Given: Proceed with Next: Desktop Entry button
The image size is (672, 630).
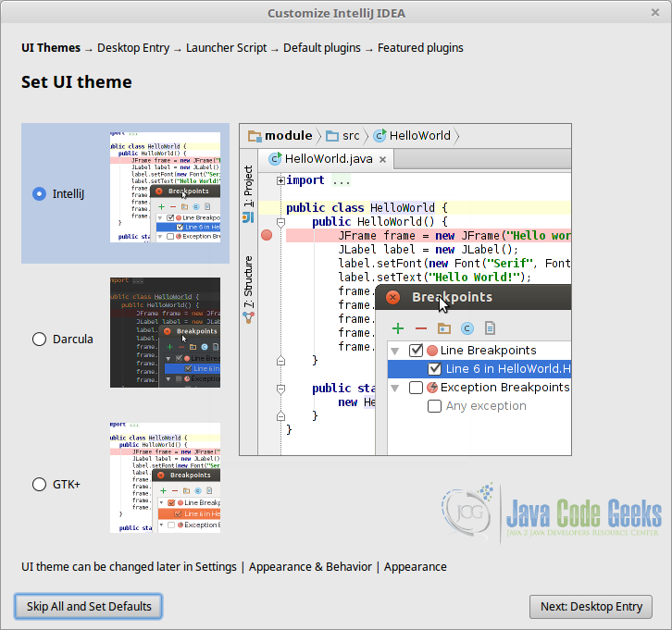Looking at the screenshot, I should point(591,607).
